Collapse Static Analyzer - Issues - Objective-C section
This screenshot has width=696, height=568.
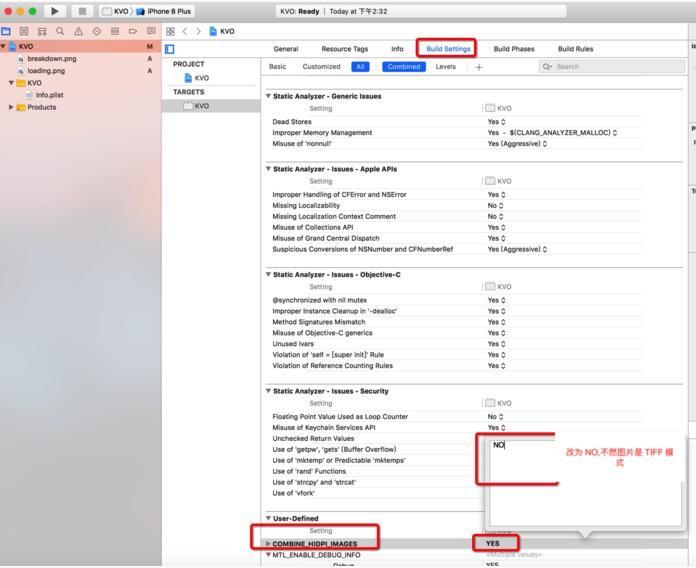pos(268,274)
